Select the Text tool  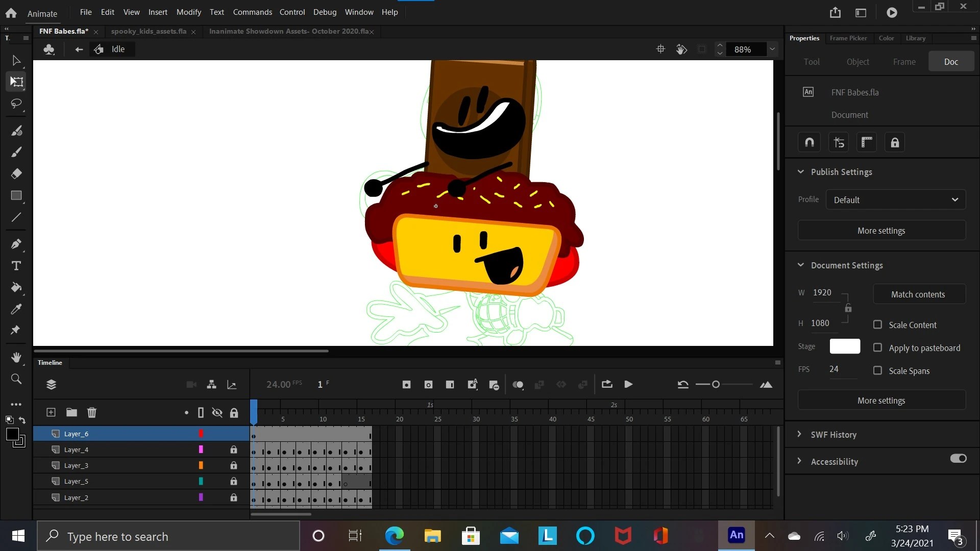pos(16,266)
